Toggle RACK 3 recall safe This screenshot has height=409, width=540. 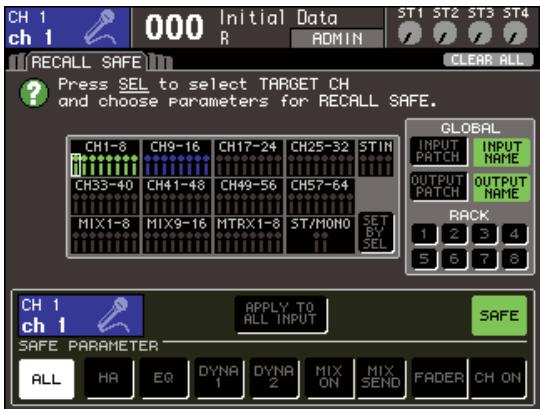(x=484, y=234)
